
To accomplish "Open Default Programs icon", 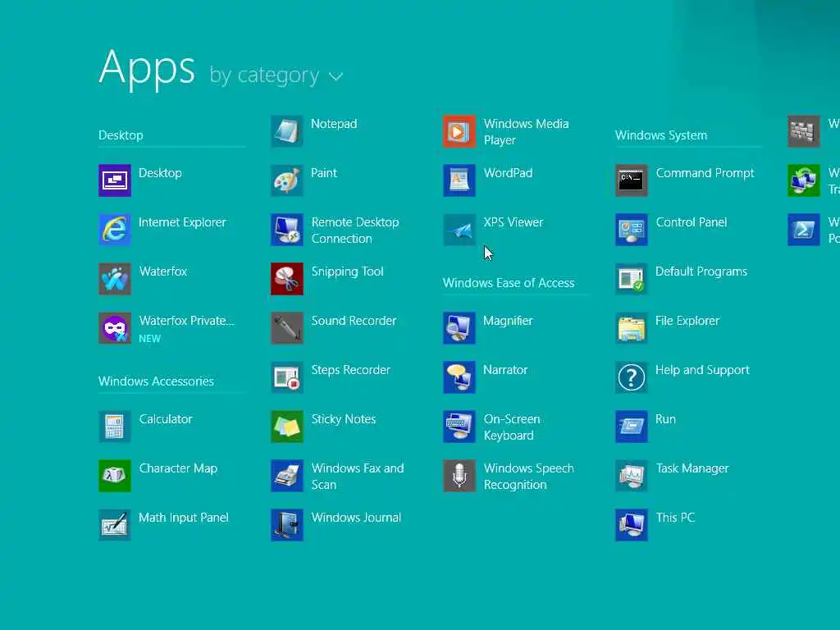I will 632,279.
